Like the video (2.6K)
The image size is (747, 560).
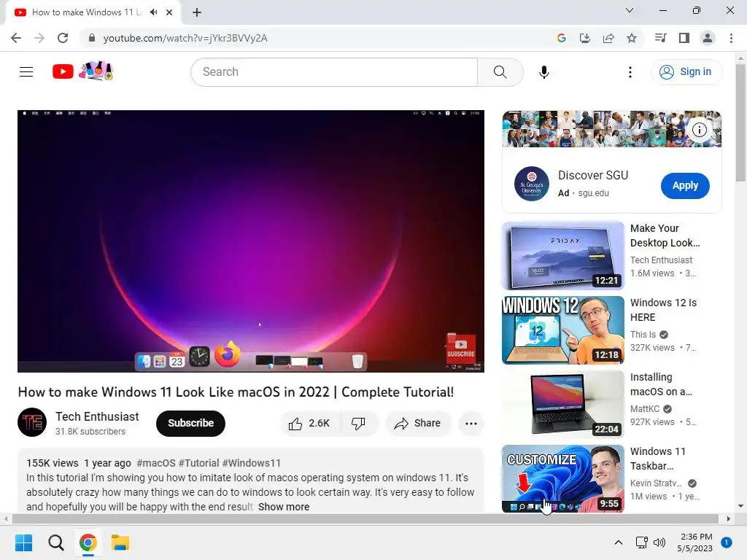[x=309, y=424]
